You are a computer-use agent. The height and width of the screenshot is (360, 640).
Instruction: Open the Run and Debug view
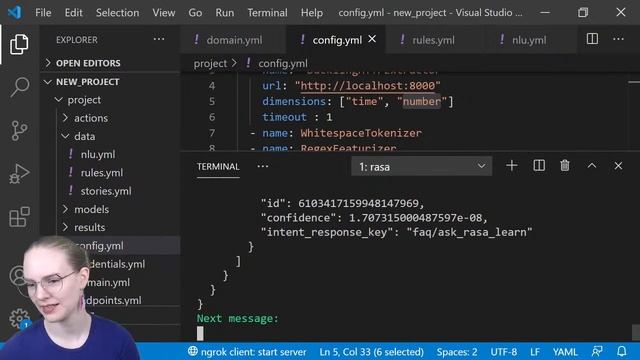(x=19, y=174)
